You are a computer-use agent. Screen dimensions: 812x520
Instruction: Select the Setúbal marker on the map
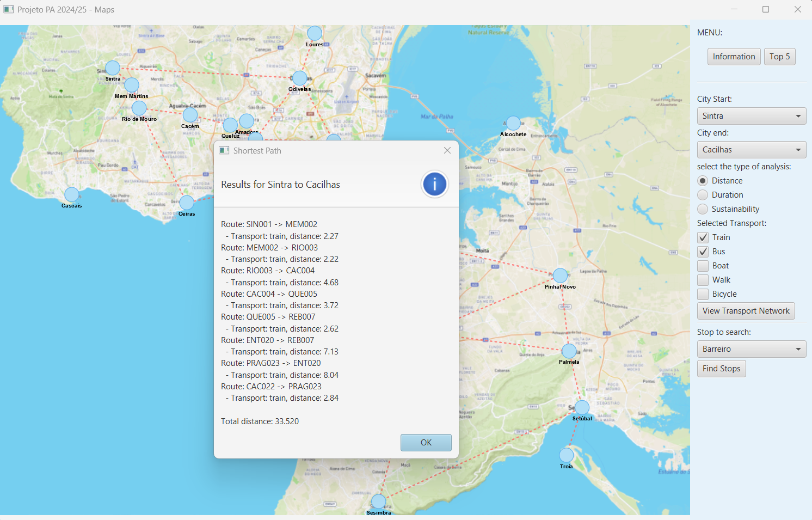point(581,407)
